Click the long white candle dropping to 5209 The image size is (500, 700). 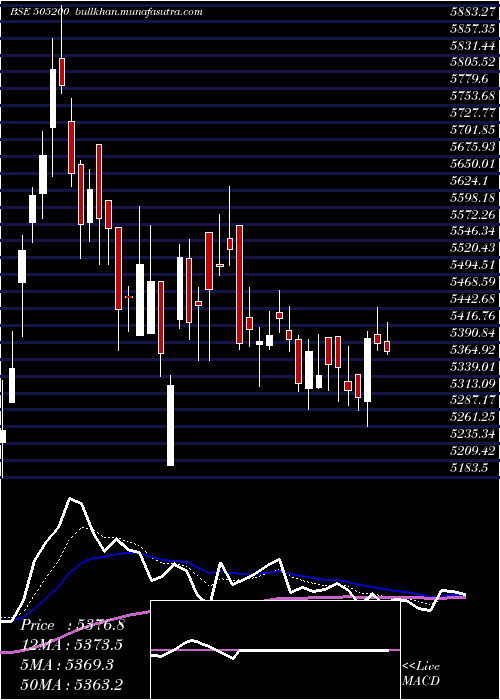coord(171,425)
